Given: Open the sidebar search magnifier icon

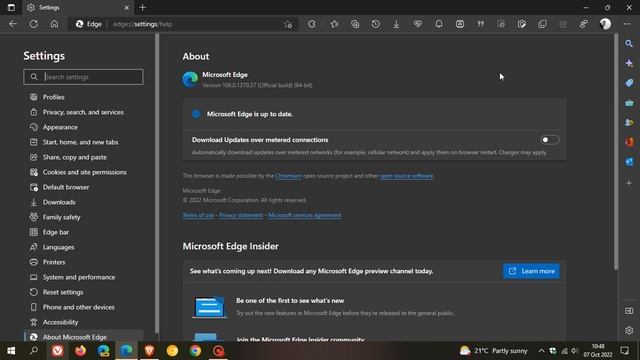Looking at the screenshot, I should click(629, 43).
